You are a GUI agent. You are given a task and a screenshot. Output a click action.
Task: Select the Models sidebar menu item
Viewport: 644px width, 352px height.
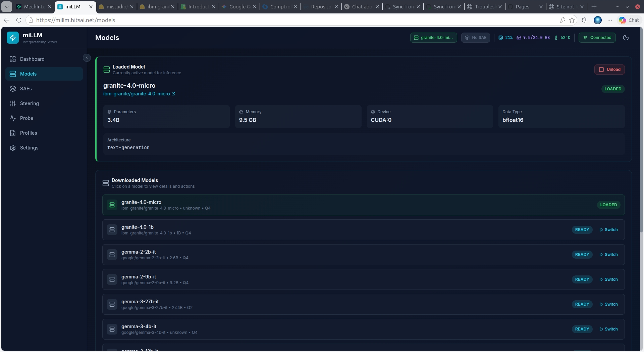(28, 74)
